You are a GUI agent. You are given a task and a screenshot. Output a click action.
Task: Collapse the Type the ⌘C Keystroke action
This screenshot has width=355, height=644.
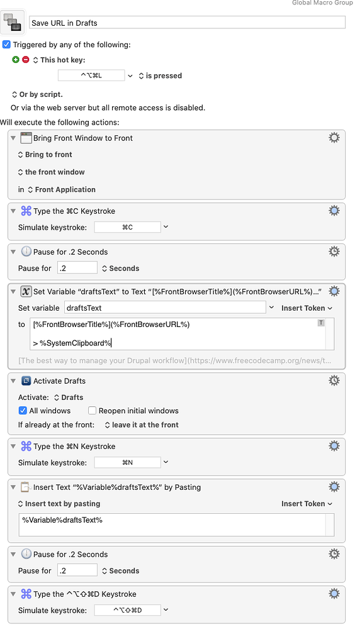pos(13,211)
